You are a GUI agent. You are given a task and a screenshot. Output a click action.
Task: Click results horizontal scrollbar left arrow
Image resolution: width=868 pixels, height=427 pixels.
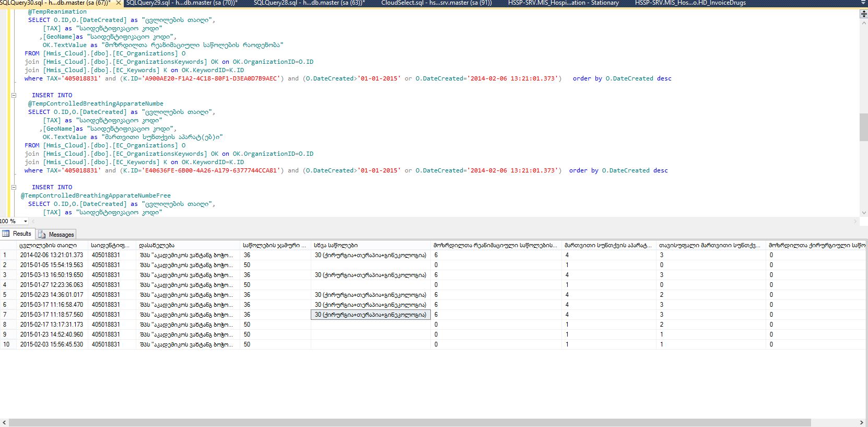(4, 422)
